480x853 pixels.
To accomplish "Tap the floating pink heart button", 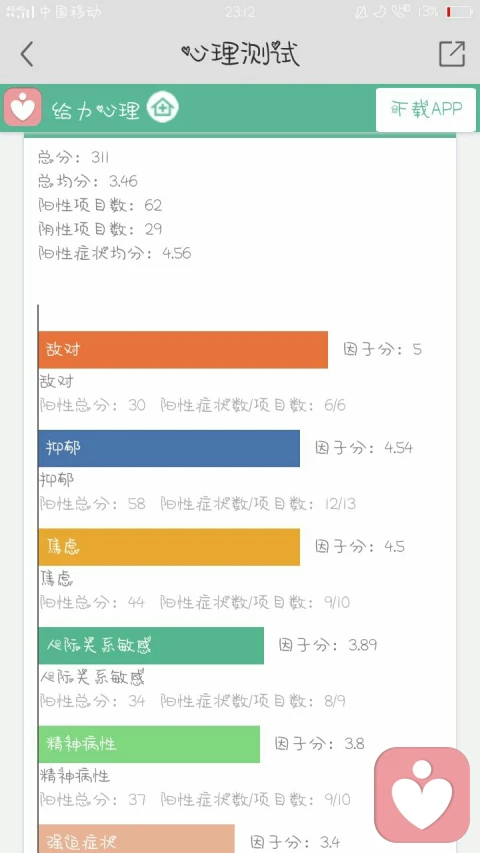I will click(x=422, y=794).
